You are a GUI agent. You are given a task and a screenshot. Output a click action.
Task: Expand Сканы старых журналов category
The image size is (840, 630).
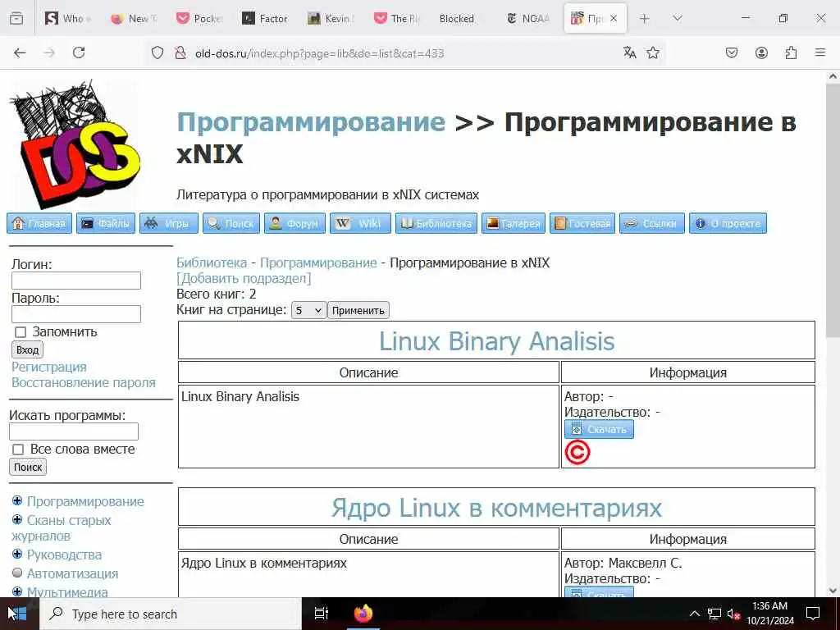click(17, 519)
